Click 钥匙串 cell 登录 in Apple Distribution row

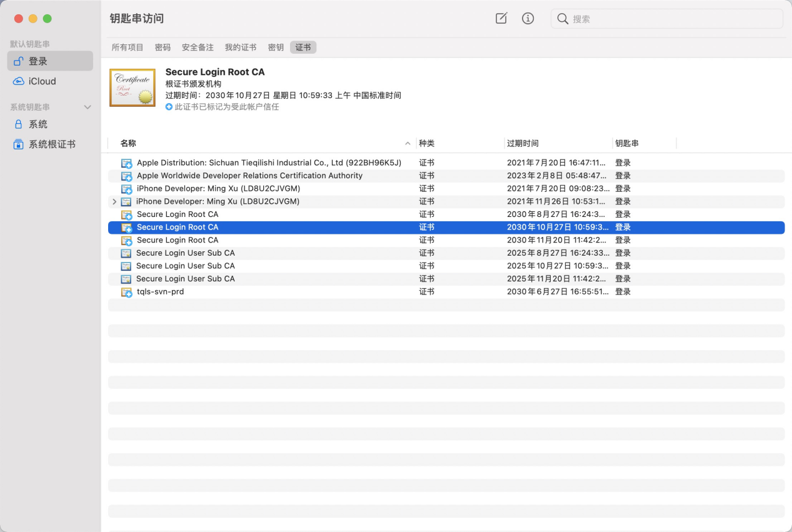pos(623,163)
